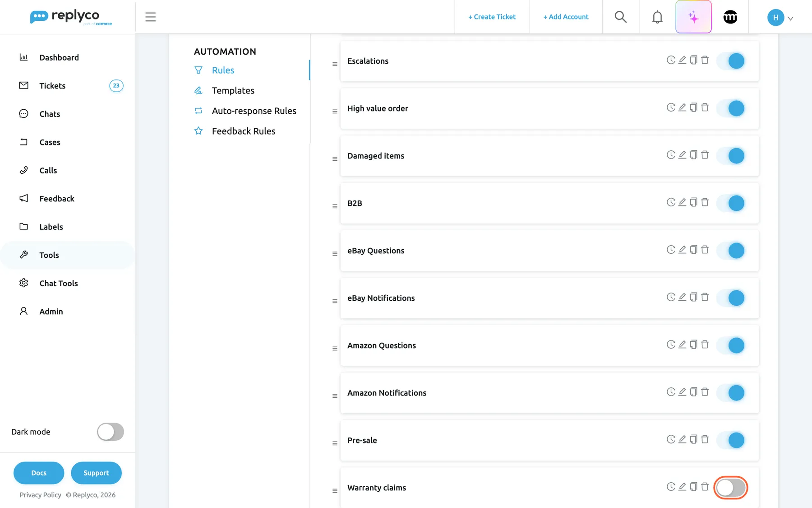812x508 pixels.
Task: Click the 23 tickets count badge
Action: click(x=116, y=86)
